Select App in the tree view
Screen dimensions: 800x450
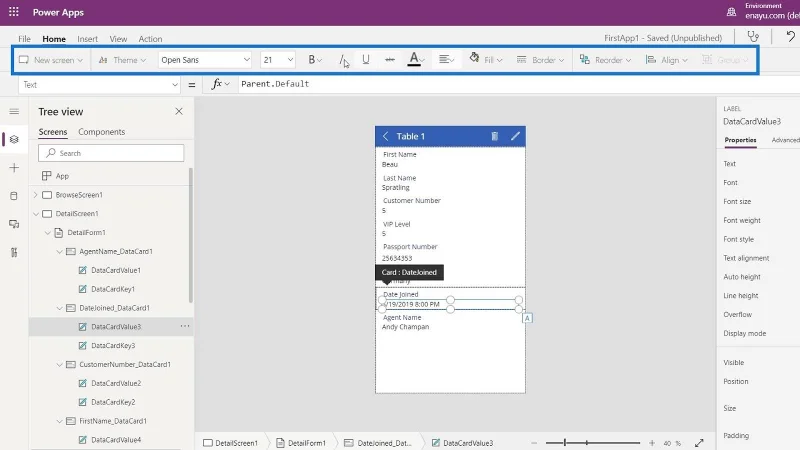pos(62,176)
